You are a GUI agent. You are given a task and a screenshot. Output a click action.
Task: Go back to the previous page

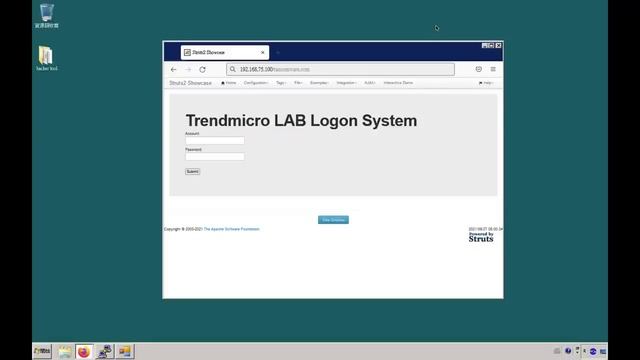tap(173, 70)
